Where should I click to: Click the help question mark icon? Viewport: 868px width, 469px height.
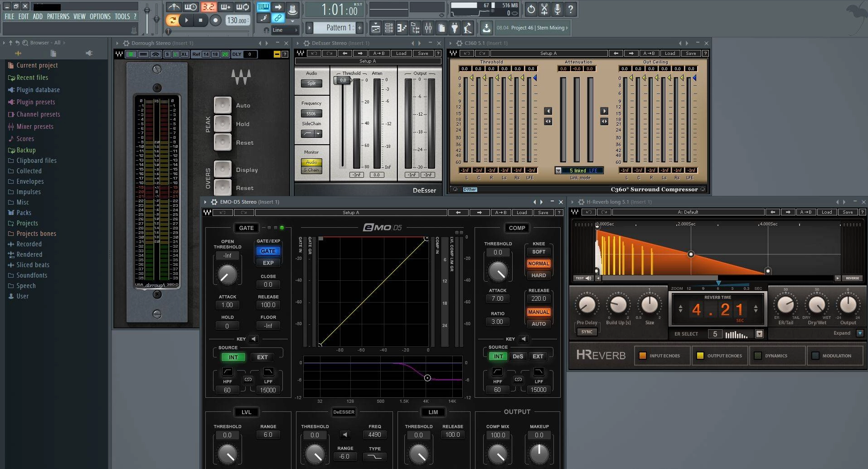pos(570,9)
